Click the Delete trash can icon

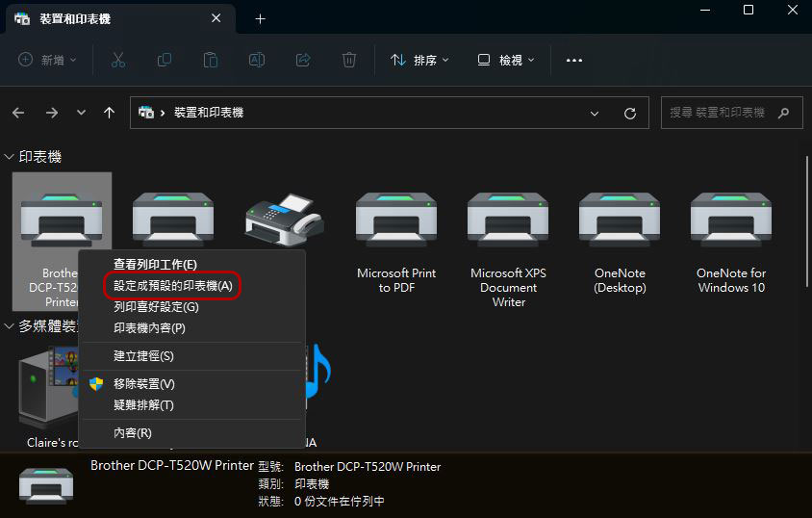[x=349, y=60]
